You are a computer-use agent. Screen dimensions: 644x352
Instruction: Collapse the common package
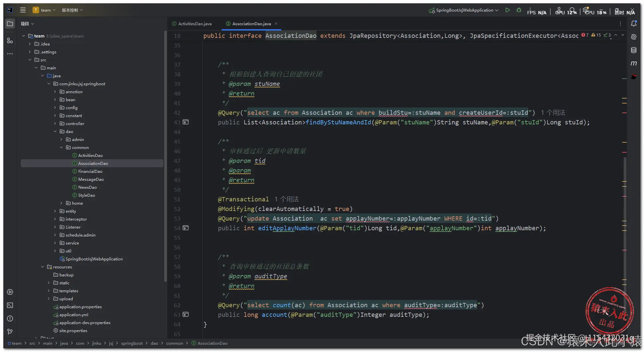pos(61,147)
